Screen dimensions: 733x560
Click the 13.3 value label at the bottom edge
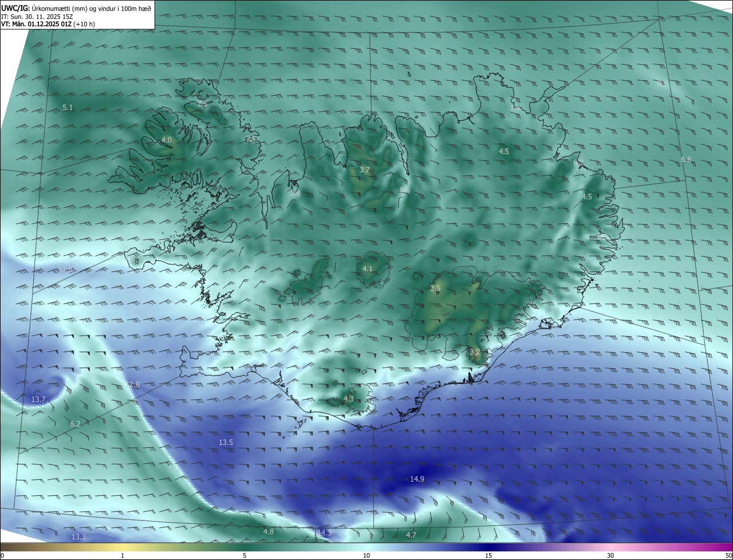[78, 537]
